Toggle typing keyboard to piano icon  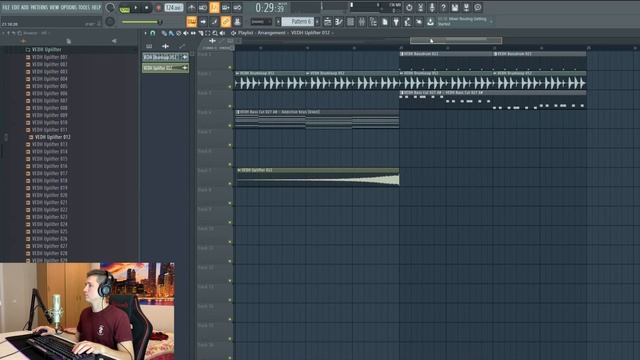pyautogui.click(x=191, y=22)
